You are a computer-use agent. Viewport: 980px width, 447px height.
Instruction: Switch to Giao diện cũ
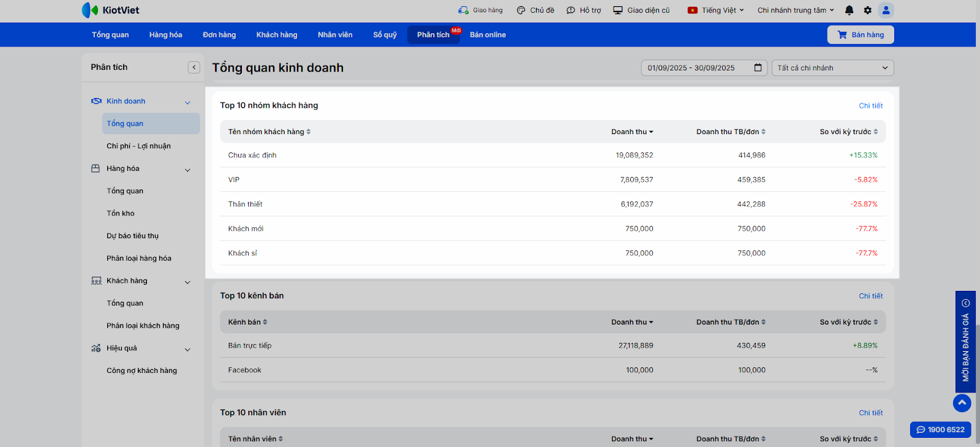(x=641, y=10)
